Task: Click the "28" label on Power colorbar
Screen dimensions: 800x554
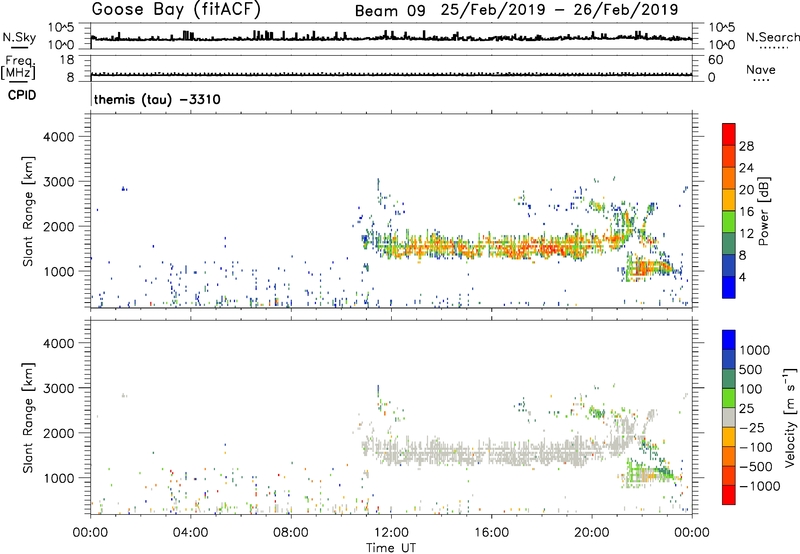Action: pyautogui.click(x=746, y=146)
